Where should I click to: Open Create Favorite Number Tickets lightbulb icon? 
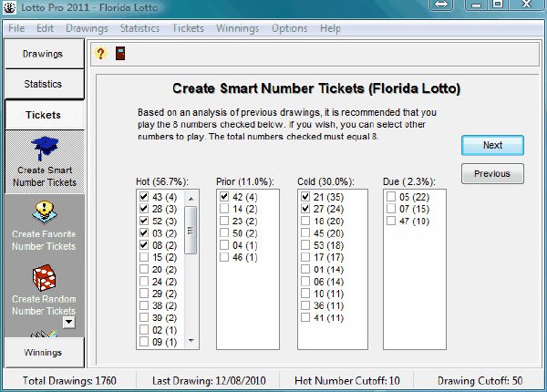point(44,211)
